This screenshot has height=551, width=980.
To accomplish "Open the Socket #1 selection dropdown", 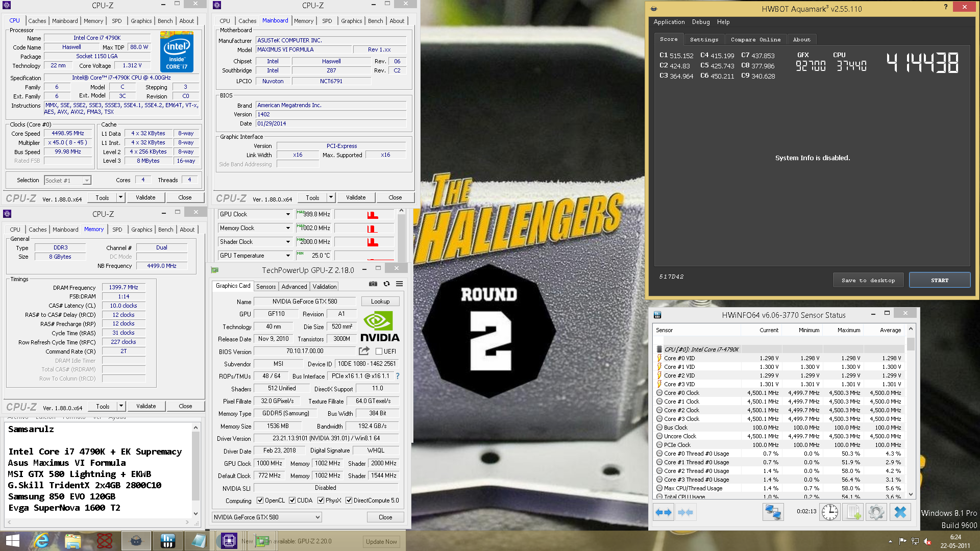I will tap(67, 180).
